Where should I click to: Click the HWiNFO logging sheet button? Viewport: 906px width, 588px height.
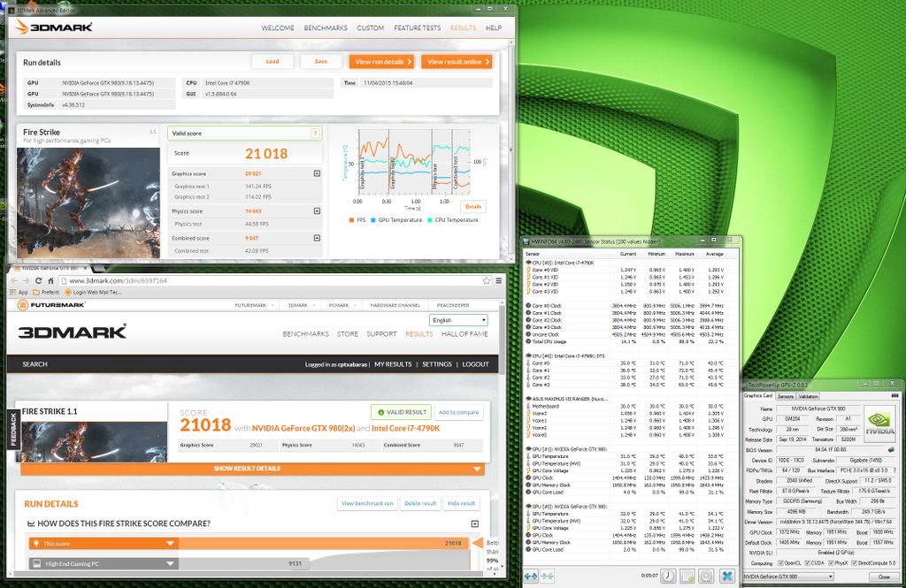point(687,576)
